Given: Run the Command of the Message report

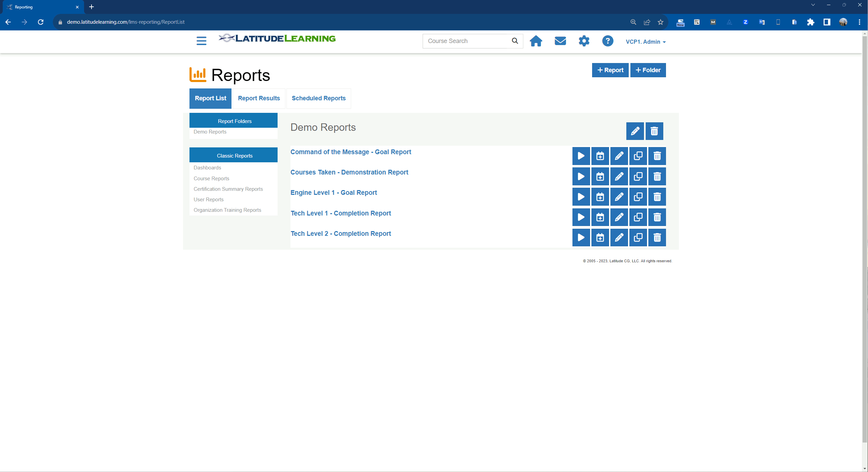Looking at the screenshot, I should pos(581,156).
